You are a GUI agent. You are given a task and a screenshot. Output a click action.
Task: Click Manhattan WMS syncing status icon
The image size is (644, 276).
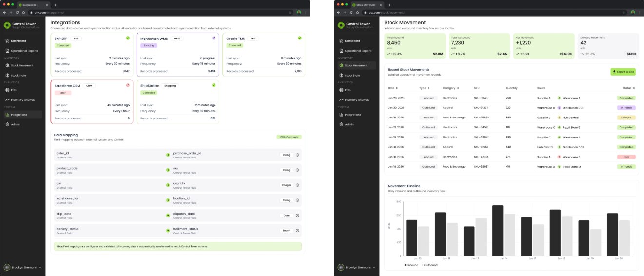click(214, 38)
